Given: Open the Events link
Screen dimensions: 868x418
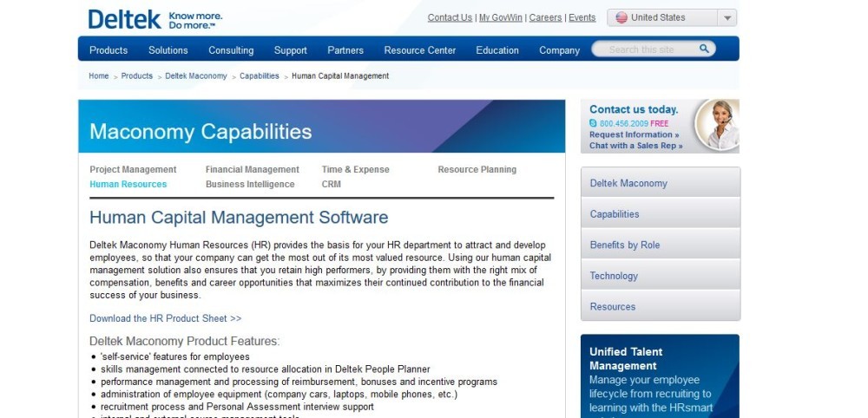Looking at the screenshot, I should tap(582, 17).
